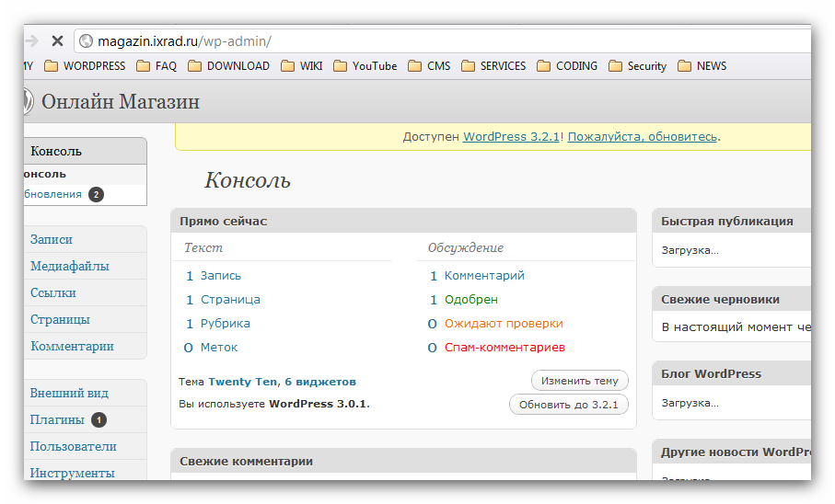
Task: Click the Меток link in Прямо сейчас
Action: point(219,348)
